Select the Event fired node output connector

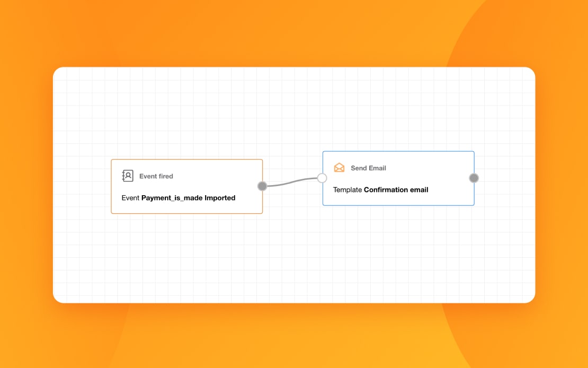tap(262, 186)
